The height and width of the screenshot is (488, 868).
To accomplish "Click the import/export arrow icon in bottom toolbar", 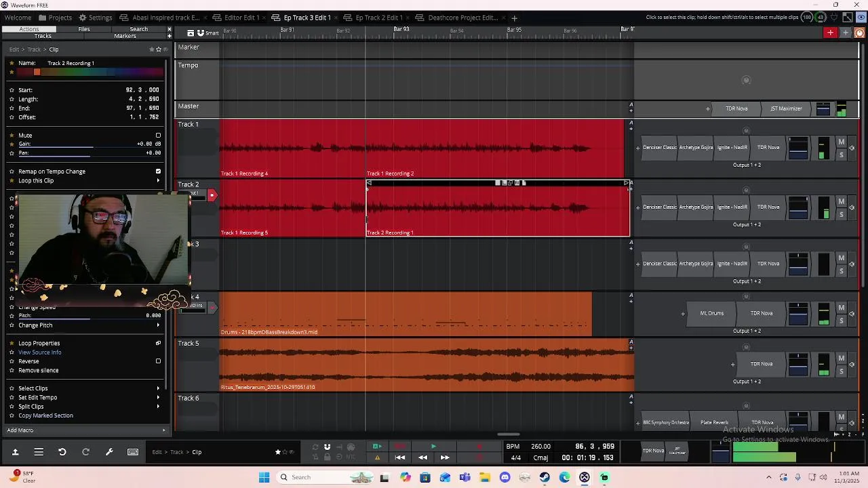I will [15, 452].
